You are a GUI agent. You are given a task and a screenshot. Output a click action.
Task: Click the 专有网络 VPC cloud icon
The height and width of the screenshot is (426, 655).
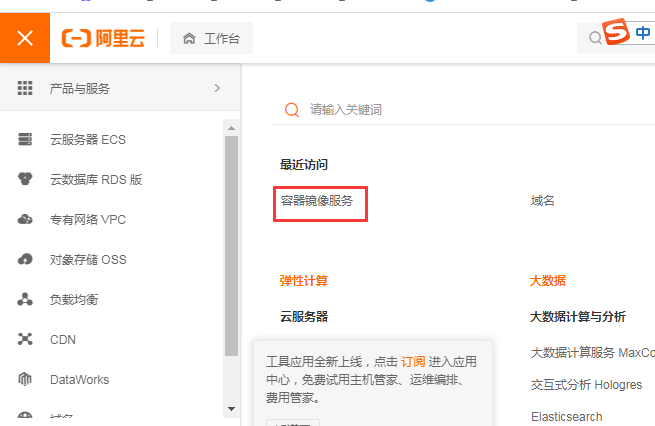[25, 219]
